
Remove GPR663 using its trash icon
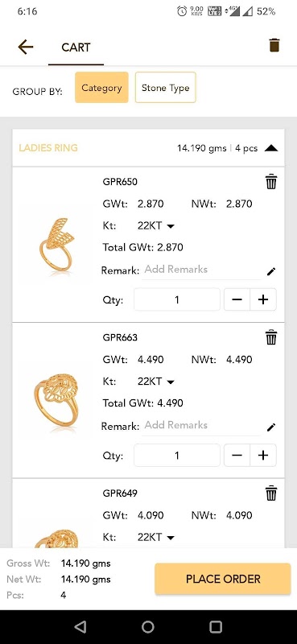[270, 337]
